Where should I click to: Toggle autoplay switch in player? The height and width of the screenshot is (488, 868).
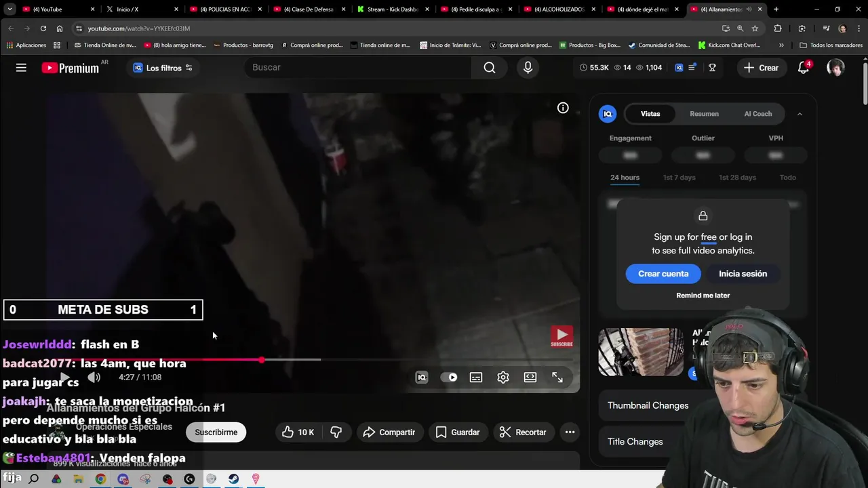click(449, 378)
